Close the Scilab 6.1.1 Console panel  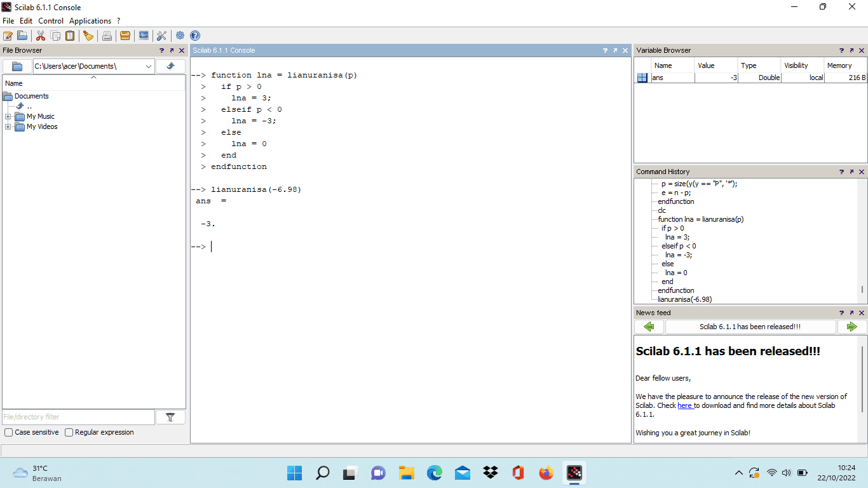626,50
